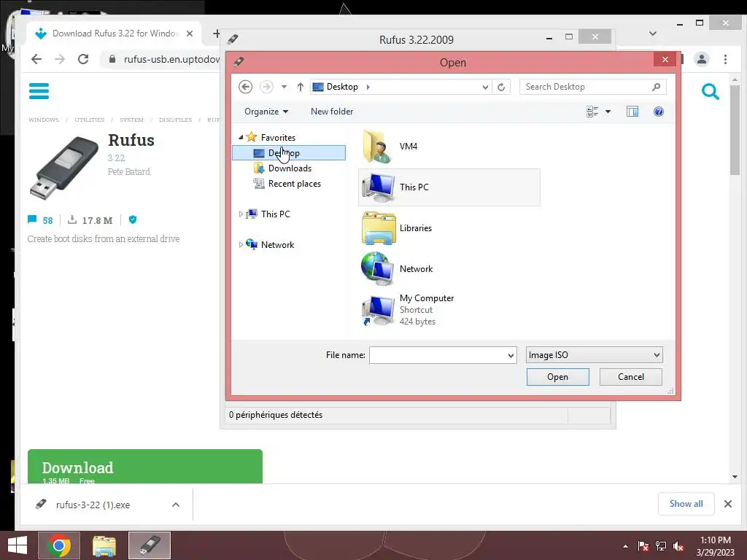Open a new Chrome tab
747x560 pixels.
(216, 34)
